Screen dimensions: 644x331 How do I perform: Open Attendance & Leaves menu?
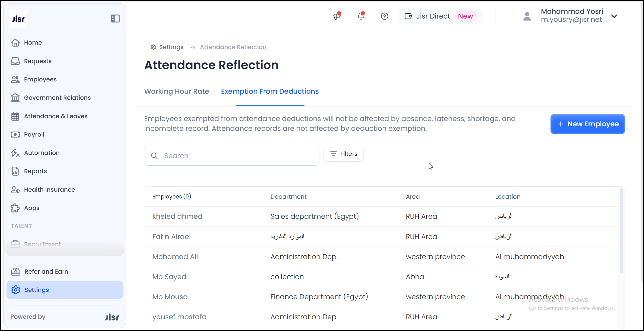click(56, 116)
